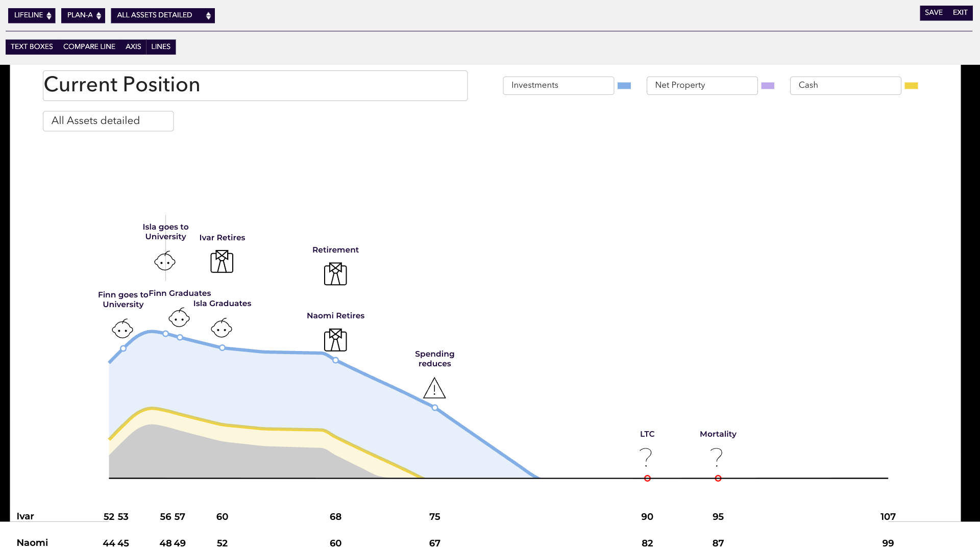Edit the Current Position title field
980x551 pixels.
tap(255, 86)
